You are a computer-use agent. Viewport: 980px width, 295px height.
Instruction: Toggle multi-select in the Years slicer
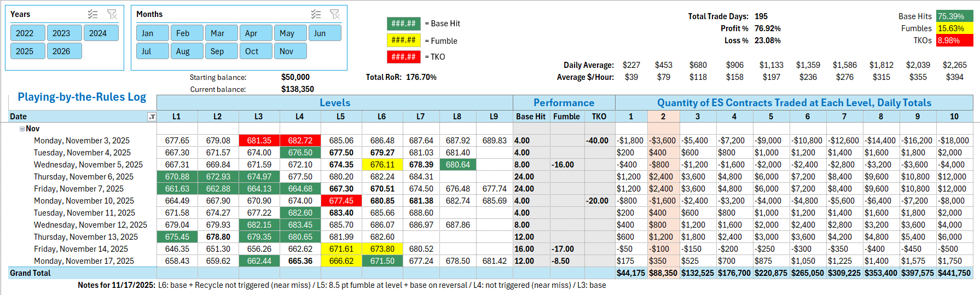click(x=93, y=14)
